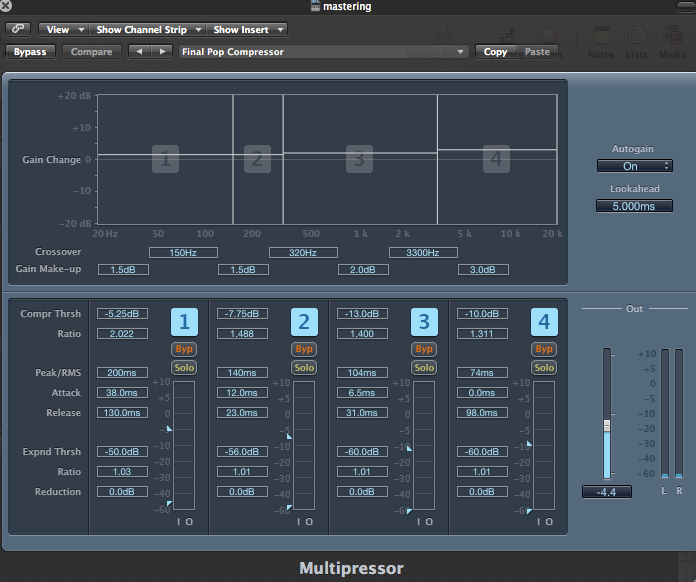
Task: Click Out level value -4.4 field
Action: tap(607, 492)
